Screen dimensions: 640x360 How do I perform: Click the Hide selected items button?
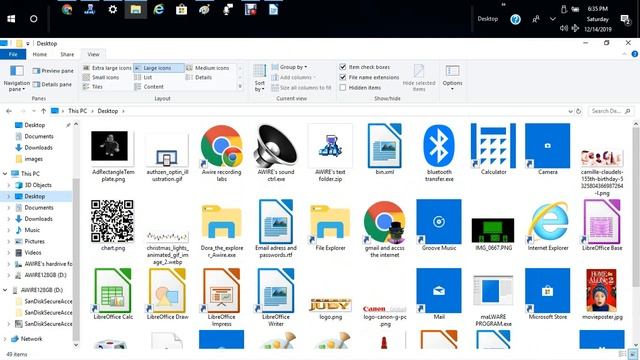coord(419,78)
